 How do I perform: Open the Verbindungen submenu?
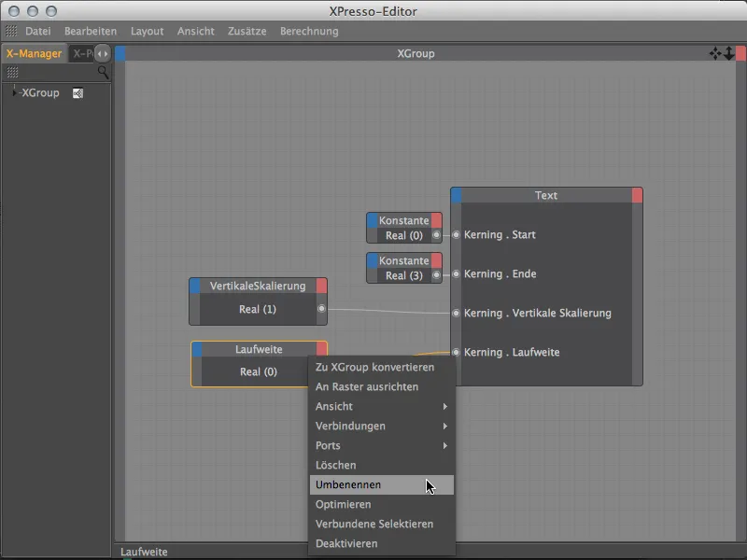tap(382, 426)
